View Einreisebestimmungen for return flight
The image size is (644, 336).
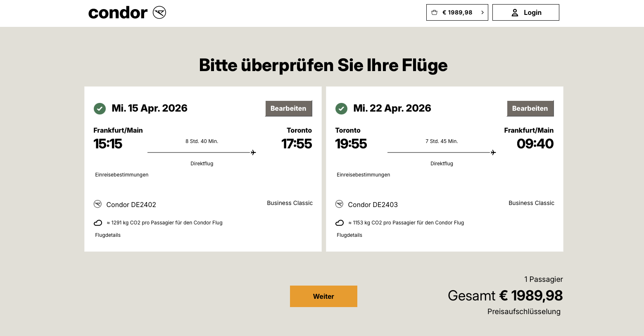coord(364,175)
